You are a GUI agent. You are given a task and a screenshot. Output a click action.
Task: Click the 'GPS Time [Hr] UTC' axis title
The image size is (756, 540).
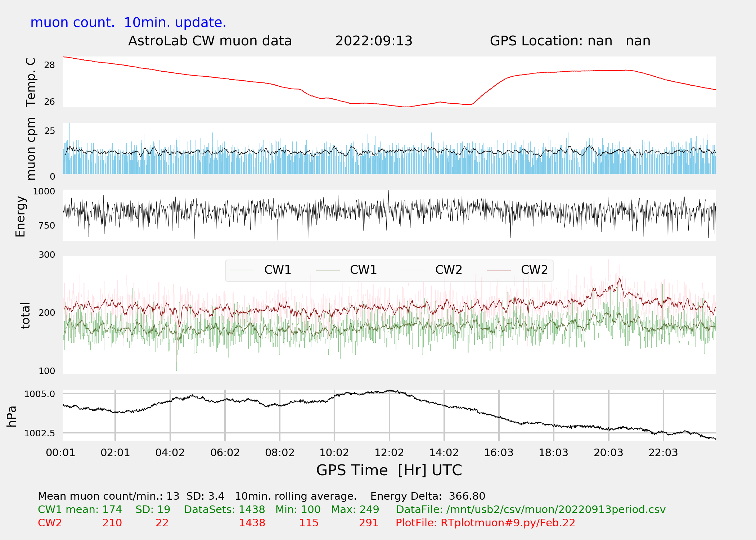click(x=389, y=471)
